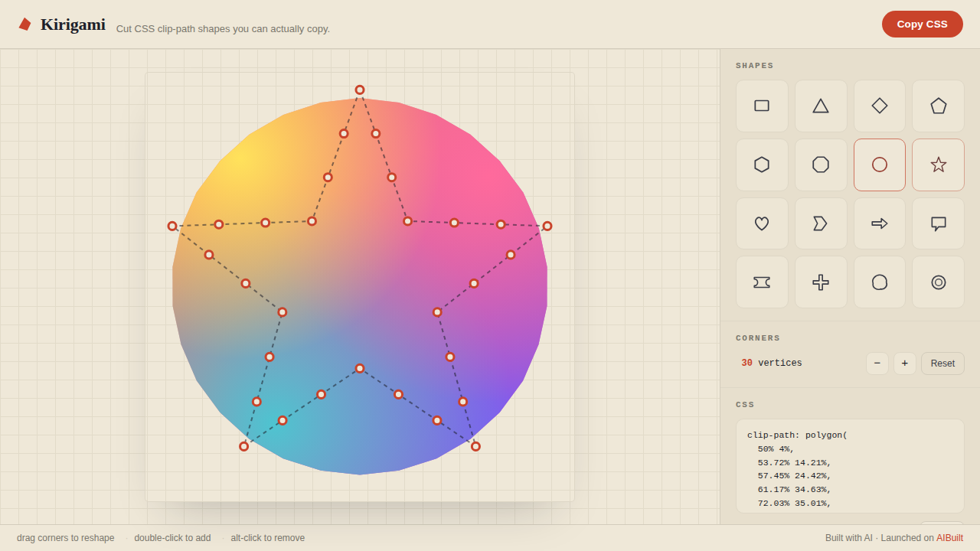Click the '61.17% 34.63%,' CSS line
Image resolution: width=980 pixels, height=551 pixels.
795,490
